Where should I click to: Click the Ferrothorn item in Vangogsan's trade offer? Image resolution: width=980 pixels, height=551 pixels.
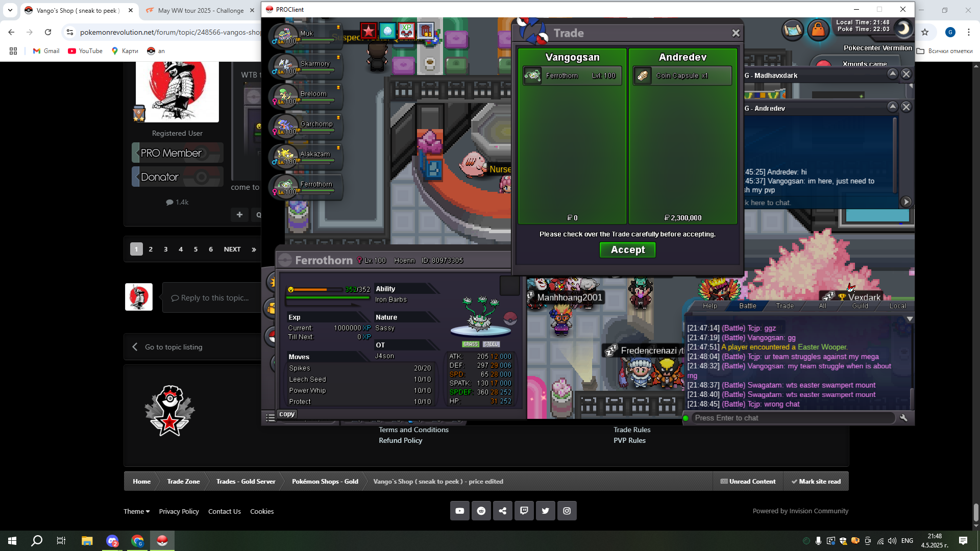point(572,76)
